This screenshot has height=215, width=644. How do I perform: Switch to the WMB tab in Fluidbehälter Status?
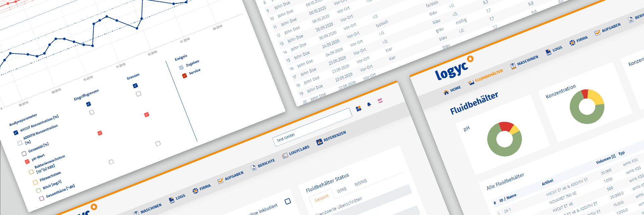[341, 190]
